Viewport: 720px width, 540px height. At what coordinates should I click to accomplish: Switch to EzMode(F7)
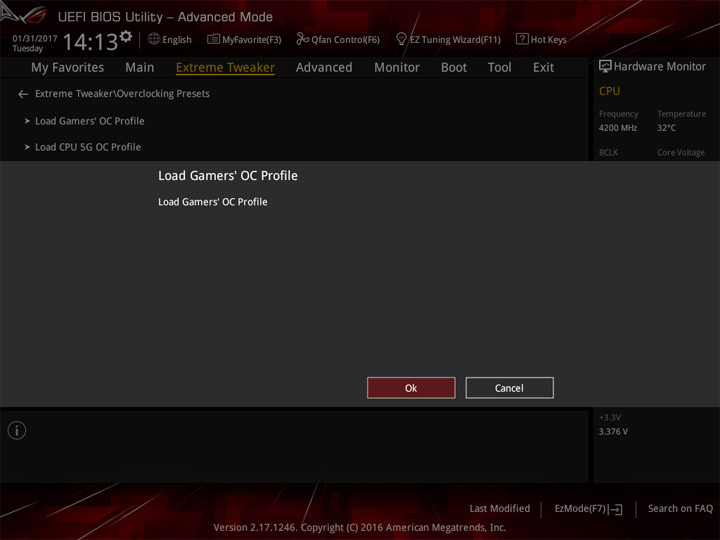point(588,509)
